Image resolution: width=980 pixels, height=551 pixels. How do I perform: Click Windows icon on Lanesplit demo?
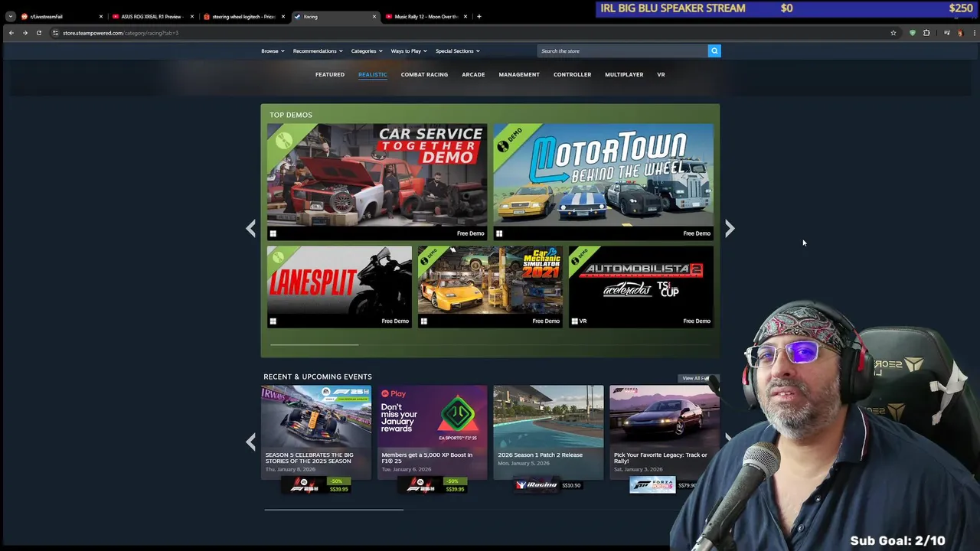(x=273, y=321)
